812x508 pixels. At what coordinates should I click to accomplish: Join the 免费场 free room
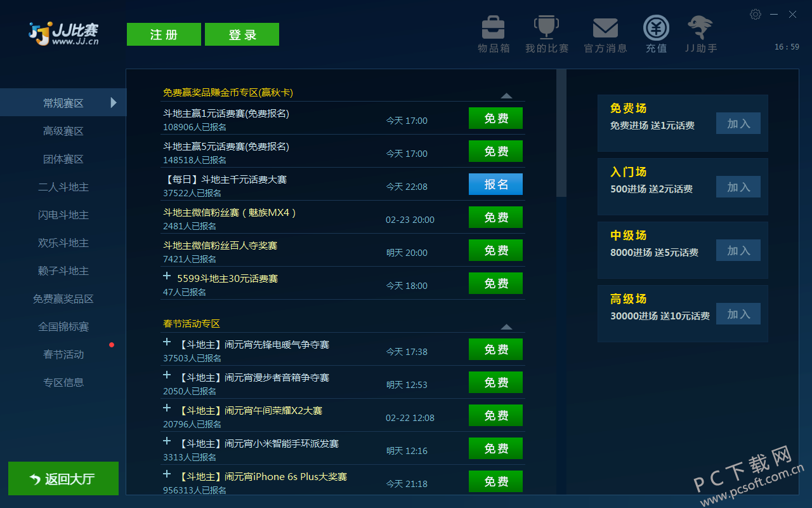click(x=738, y=123)
